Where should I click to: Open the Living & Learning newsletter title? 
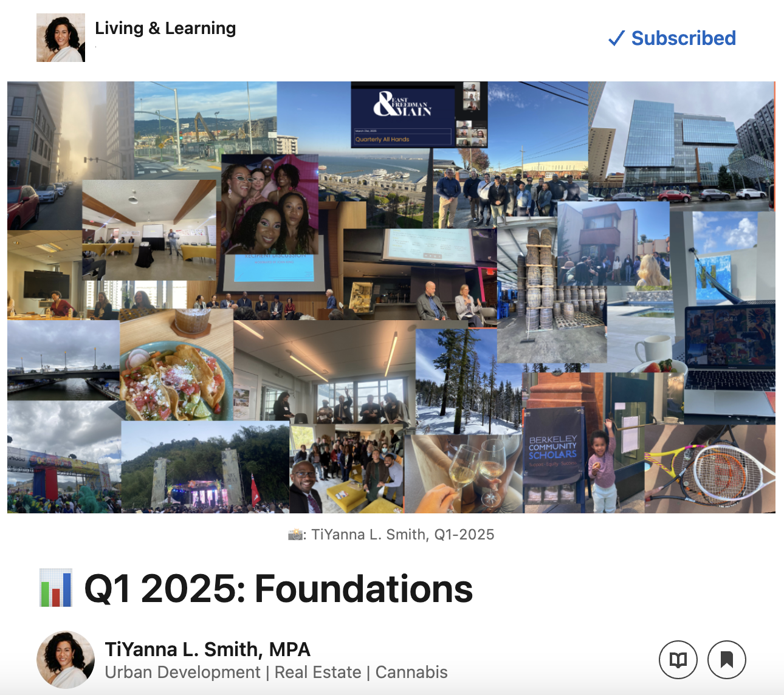tap(165, 28)
